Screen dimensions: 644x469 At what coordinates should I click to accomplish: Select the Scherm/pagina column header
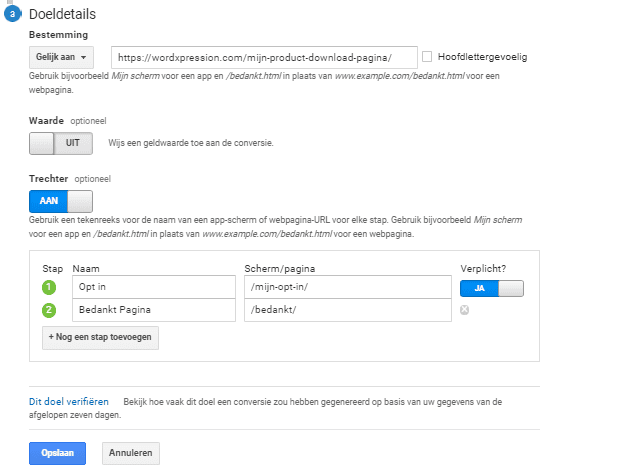(280, 269)
